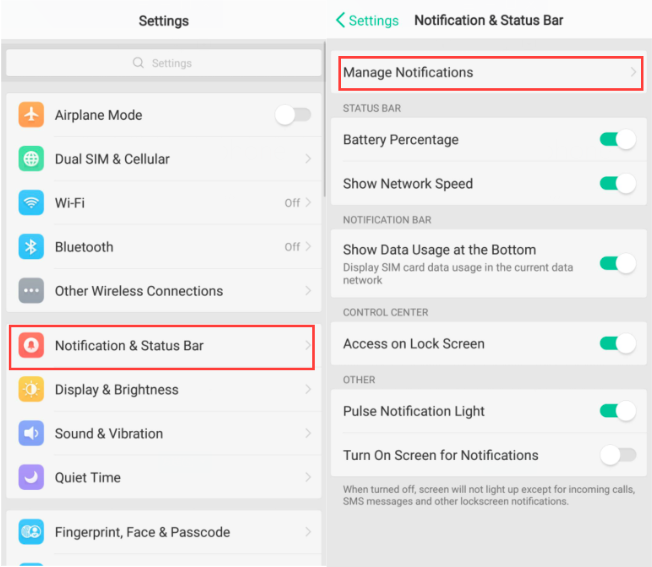
Task: Tap the Airplane Mode orange plane icon
Action: 31,114
